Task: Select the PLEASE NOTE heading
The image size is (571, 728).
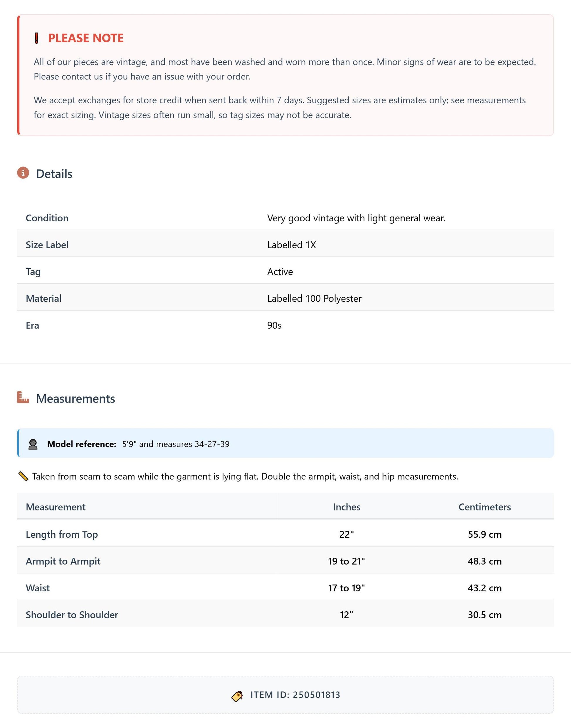Action: [86, 38]
